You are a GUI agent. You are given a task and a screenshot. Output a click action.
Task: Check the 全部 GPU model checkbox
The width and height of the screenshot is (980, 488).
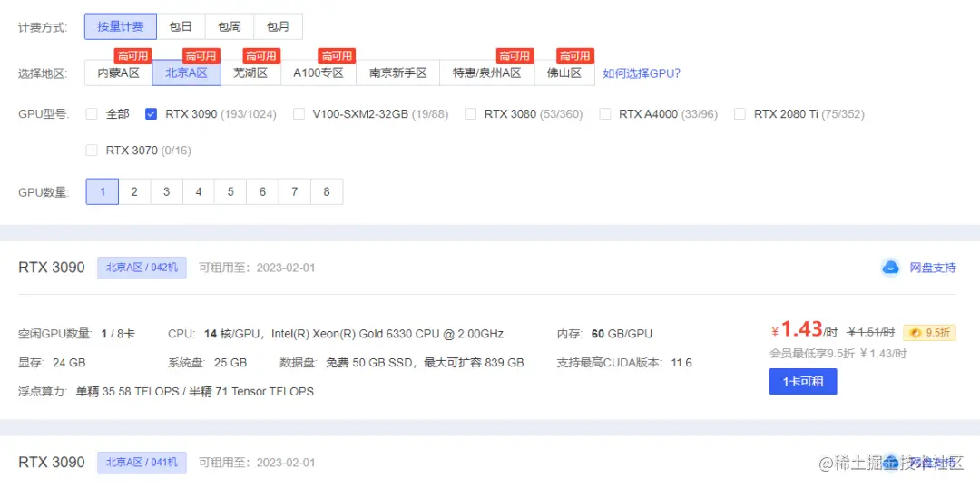[92, 113]
